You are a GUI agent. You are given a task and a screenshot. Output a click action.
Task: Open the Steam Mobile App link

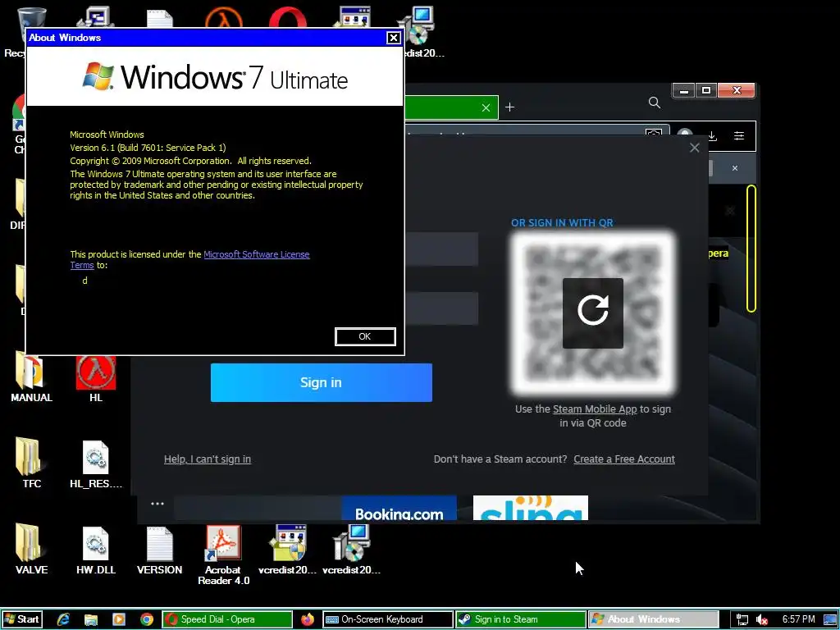(x=595, y=409)
